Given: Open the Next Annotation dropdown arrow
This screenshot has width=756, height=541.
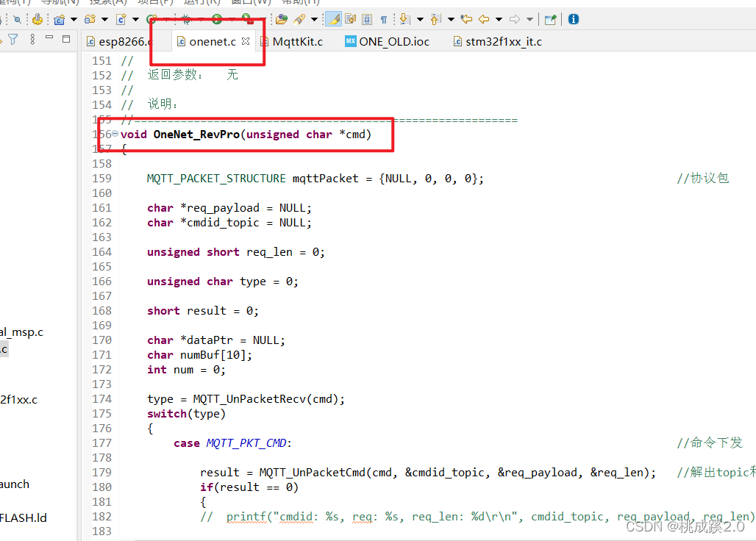Looking at the screenshot, I should tap(420, 19).
